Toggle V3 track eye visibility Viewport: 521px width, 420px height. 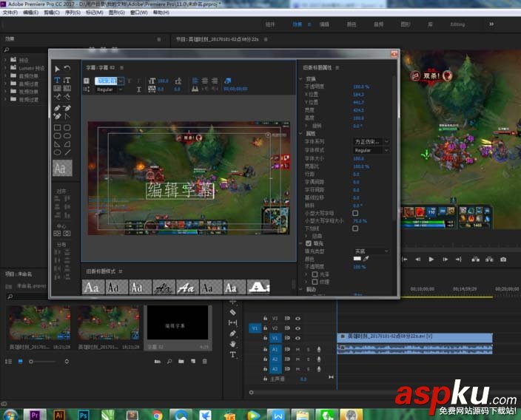coord(298,319)
